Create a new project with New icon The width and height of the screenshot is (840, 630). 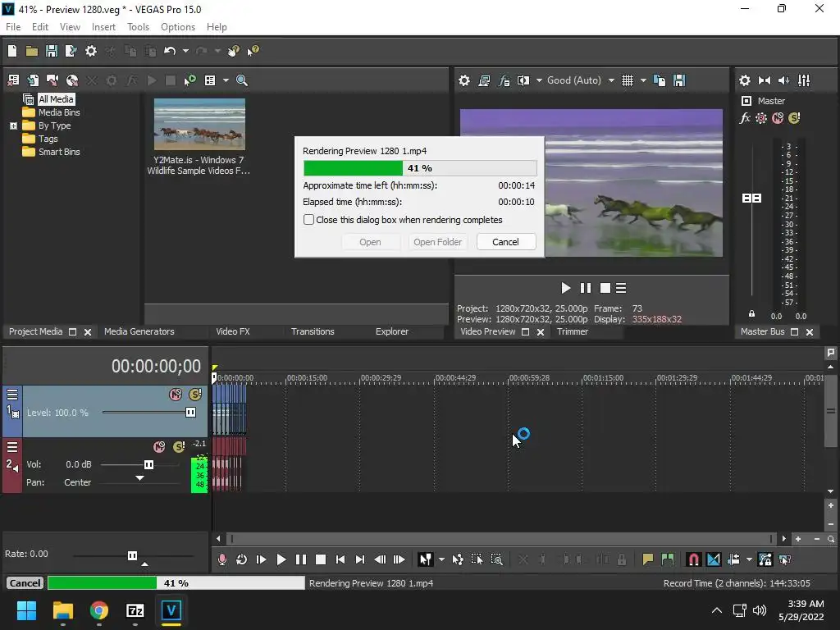[12, 51]
